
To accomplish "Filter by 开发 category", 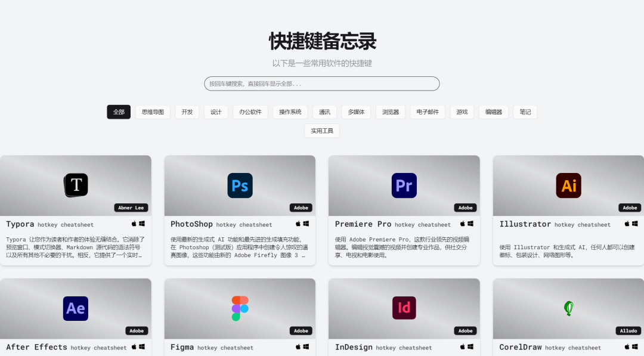I will [187, 112].
